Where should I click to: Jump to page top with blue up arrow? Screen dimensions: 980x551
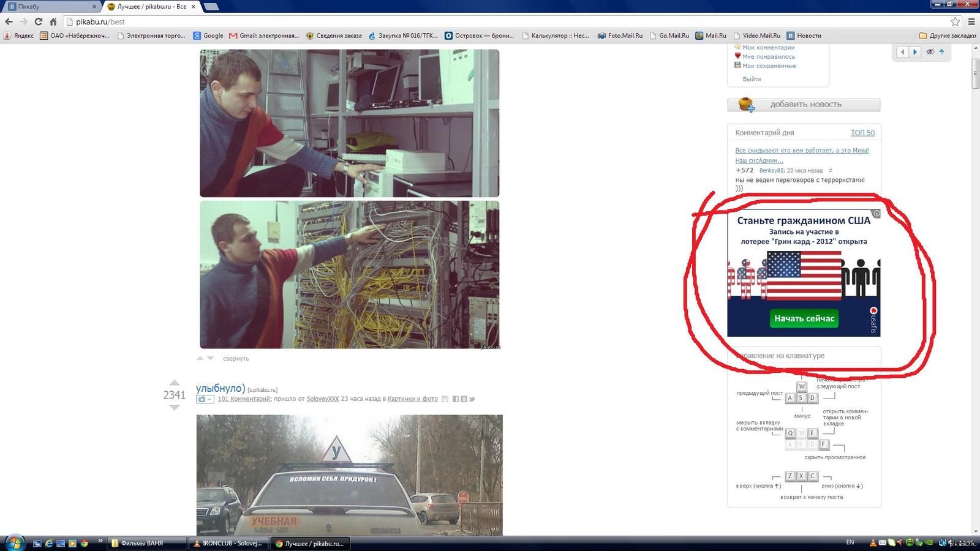pyautogui.click(x=942, y=51)
